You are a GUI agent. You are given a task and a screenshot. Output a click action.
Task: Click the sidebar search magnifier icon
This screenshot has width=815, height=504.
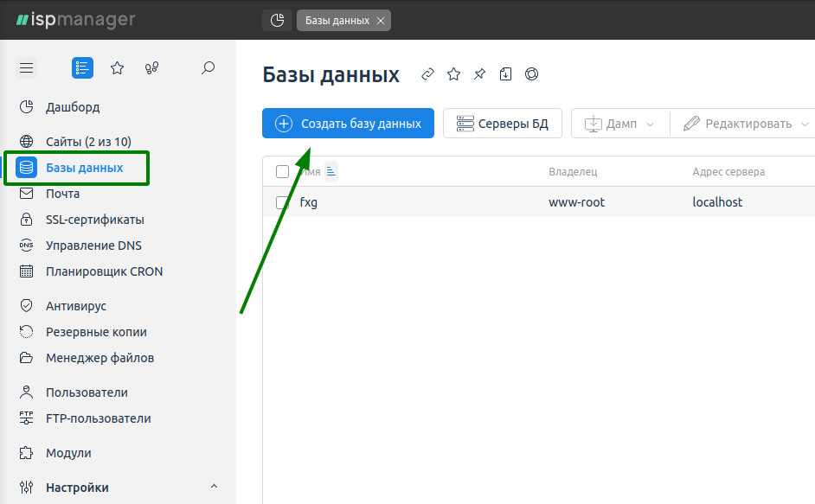coord(208,68)
